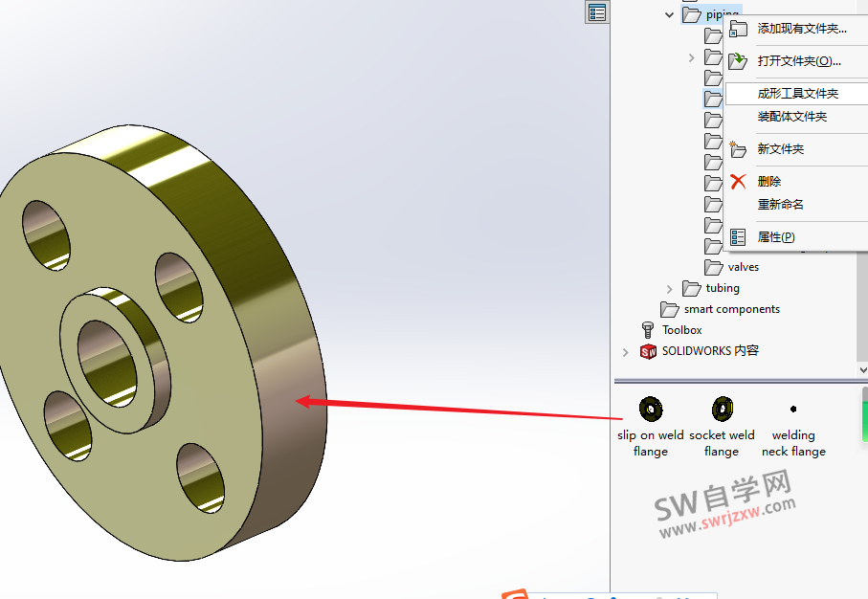Click the open folder (打开文件夹) icon
The height and width of the screenshot is (599, 868).
tap(736, 61)
